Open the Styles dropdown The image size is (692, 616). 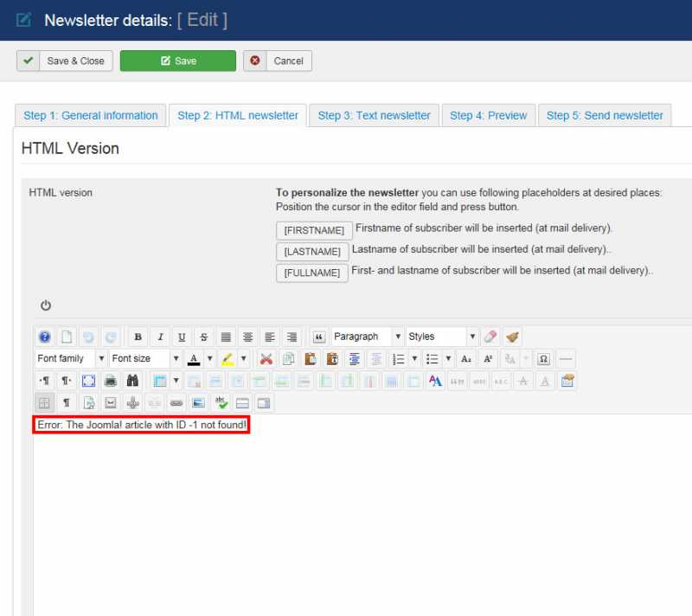click(442, 337)
